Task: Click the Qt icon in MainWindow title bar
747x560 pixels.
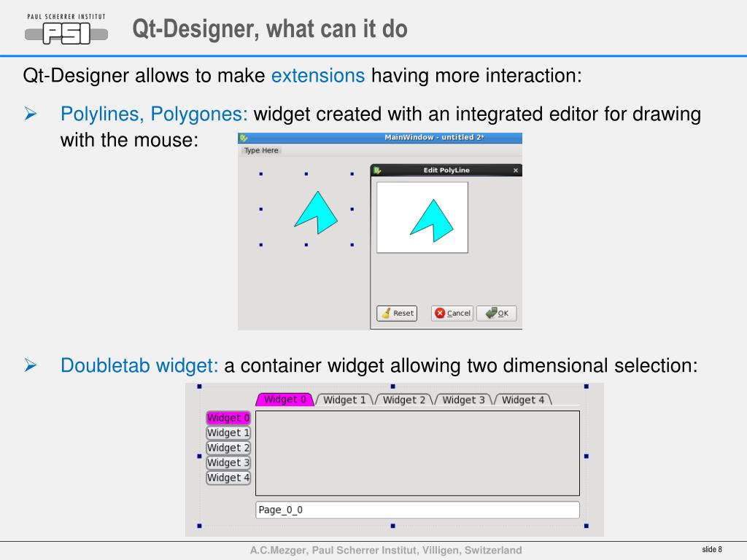Action: pos(244,138)
